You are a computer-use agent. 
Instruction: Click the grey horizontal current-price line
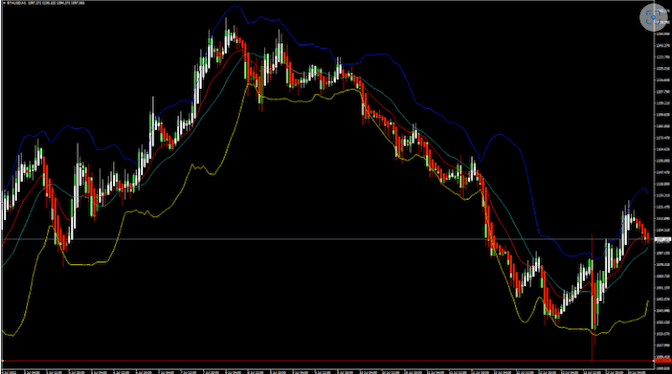click(x=327, y=239)
